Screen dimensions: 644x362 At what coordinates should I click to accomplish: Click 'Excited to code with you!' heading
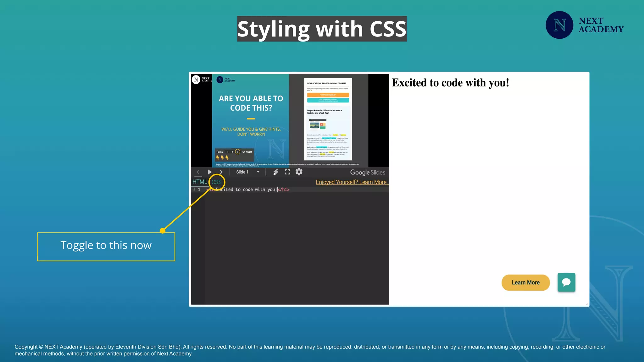[x=450, y=83]
